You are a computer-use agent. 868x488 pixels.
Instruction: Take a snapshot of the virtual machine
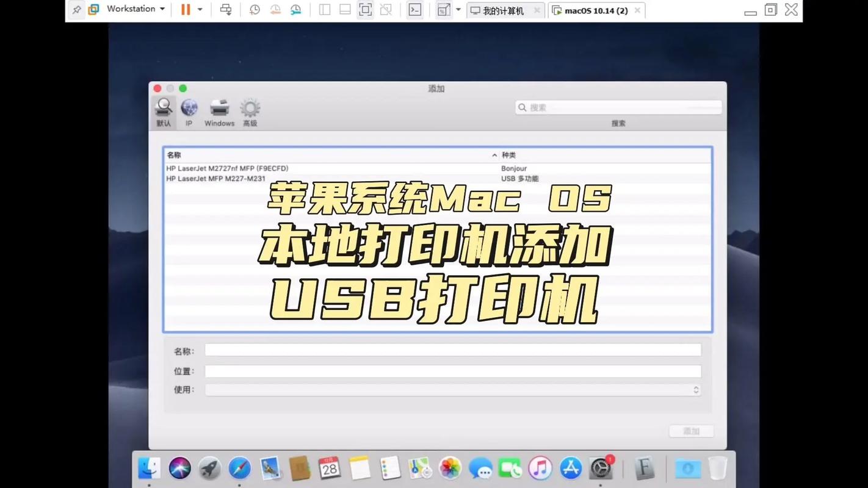pyautogui.click(x=255, y=10)
